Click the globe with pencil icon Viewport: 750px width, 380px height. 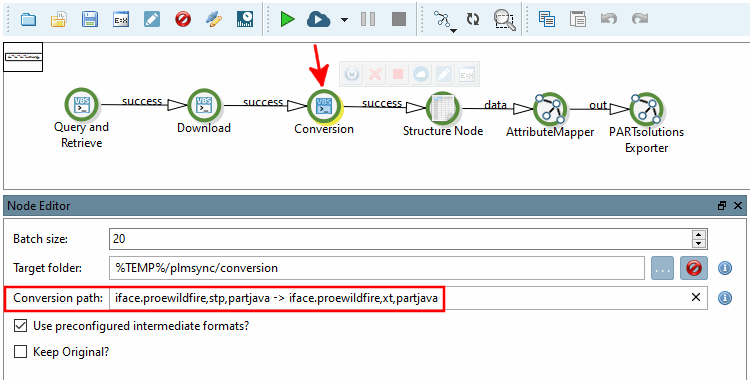point(214,19)
